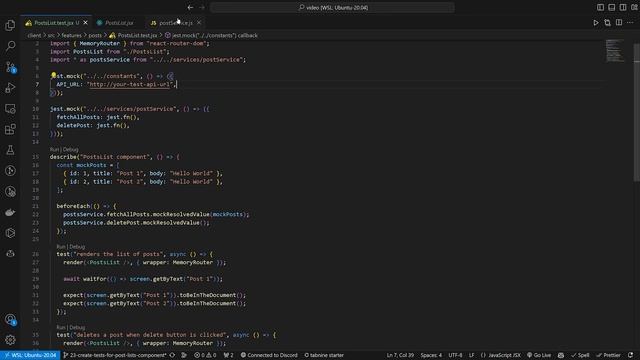Open 'UTF-8' encoding selector

click(x=456, y=355)
